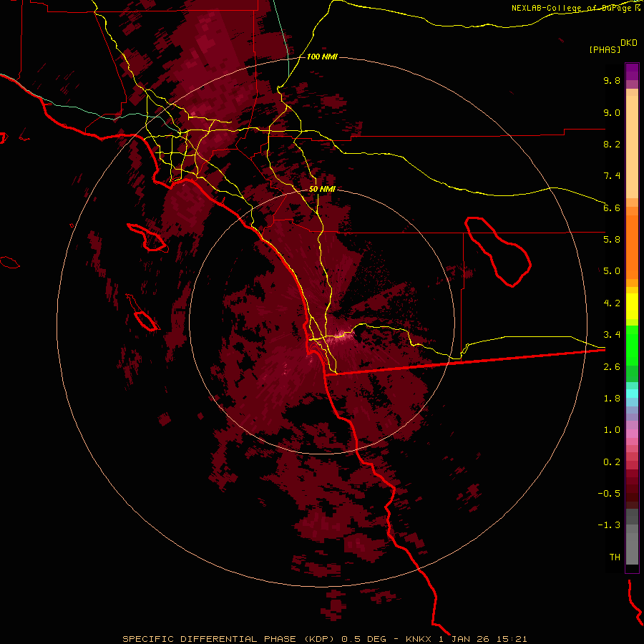Click the yellow segment of the color bar
The height and width of the screenshot is (644, 644).
click(x=632, y=306)
